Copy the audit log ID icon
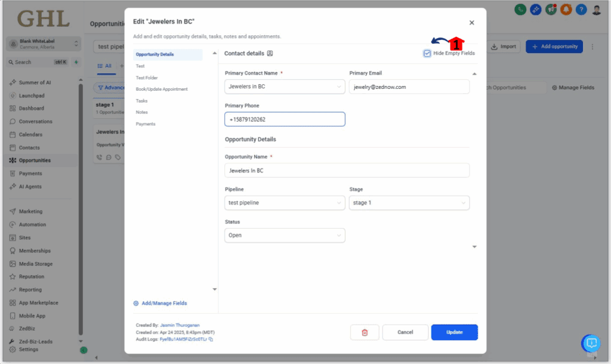 pos(211,340)
